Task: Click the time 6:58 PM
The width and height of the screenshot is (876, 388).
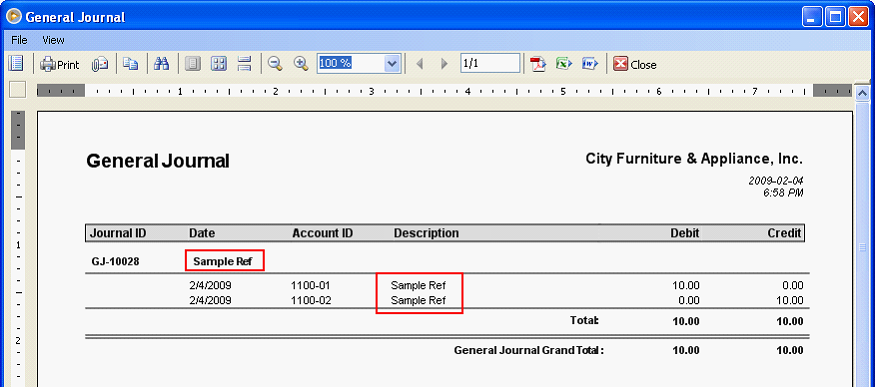Action: point(783,193)
